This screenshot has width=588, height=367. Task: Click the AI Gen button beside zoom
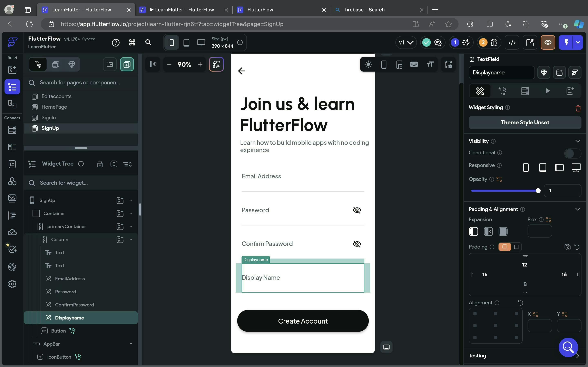point(216,64)
